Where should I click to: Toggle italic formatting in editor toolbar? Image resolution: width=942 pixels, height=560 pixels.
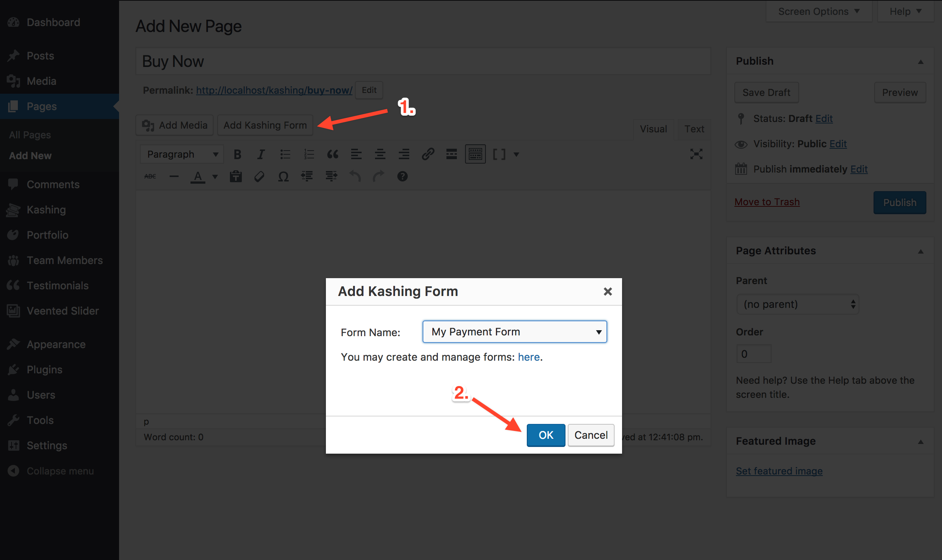261,154
